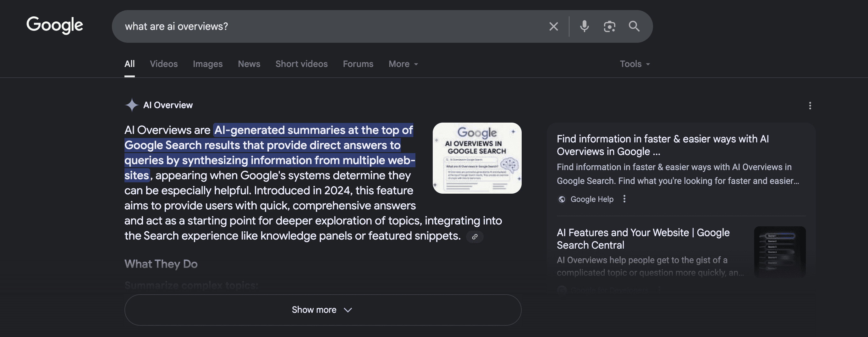This screenshot has height=337, width=868.
Task: Expand the More search filters dropdown
Action: (x=403, y=64)
